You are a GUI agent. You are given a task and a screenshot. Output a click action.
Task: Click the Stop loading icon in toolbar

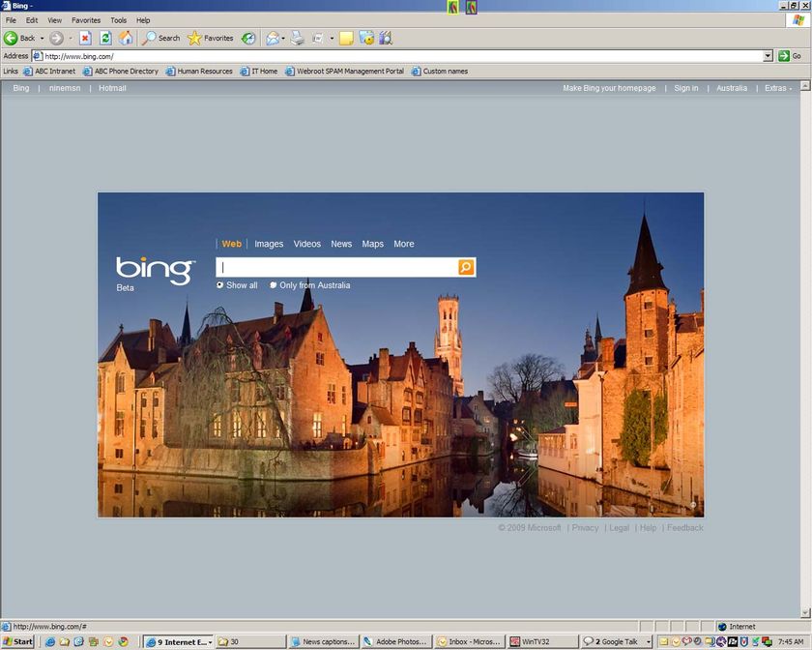(x=85, y=38)
